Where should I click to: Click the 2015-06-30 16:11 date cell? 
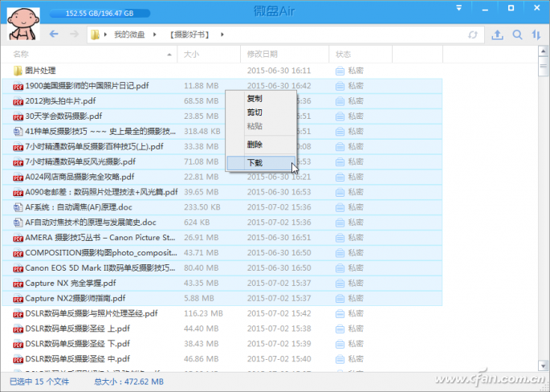pyautogui.click(x=279, y=71)
